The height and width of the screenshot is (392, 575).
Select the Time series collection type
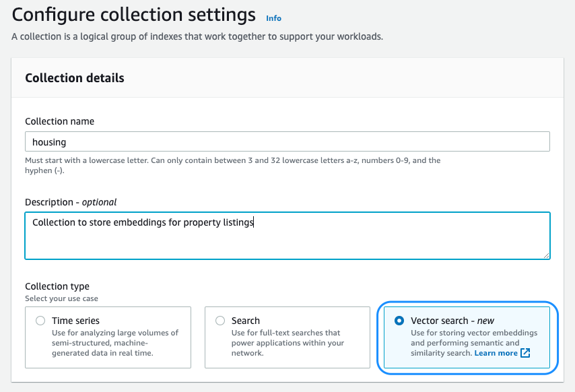pos(40,321)
